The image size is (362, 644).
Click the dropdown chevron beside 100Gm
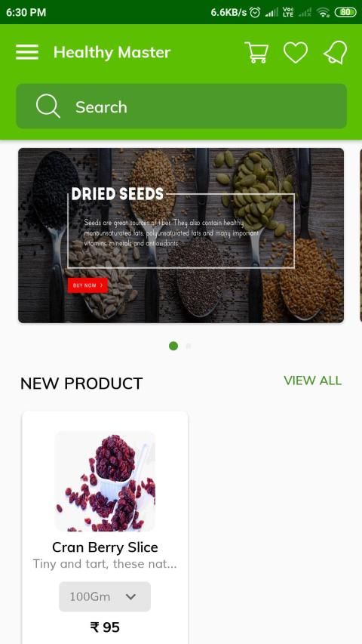tap(130, 596)
